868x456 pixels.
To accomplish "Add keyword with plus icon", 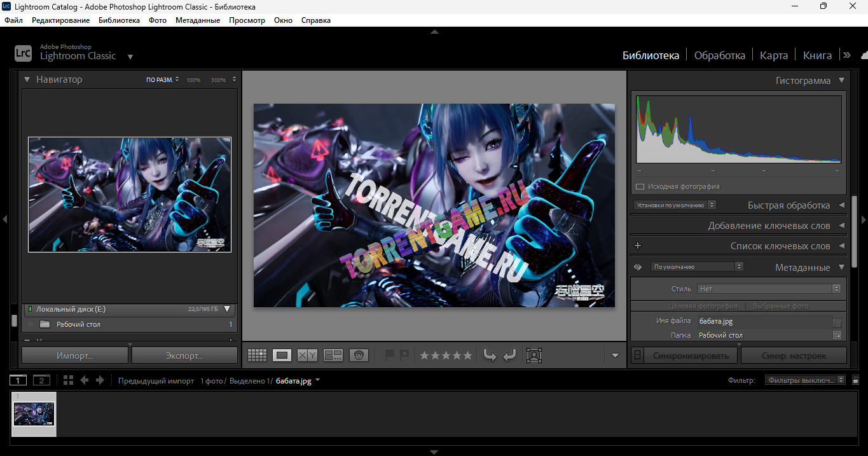I will click(x=638, y=245).
